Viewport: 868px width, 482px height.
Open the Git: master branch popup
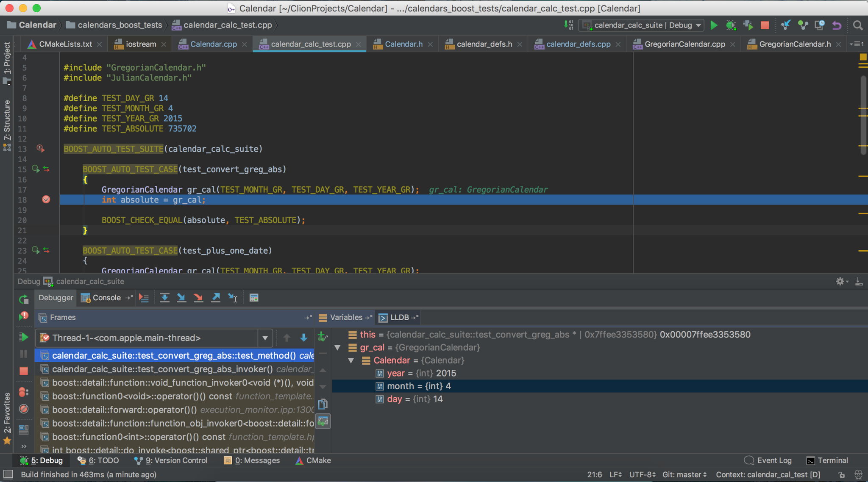point(684,474)
